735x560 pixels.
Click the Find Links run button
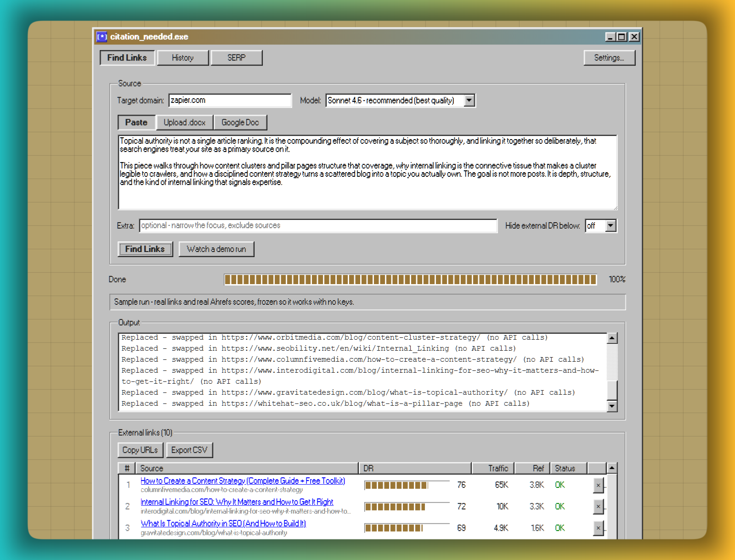coord(145,249)
